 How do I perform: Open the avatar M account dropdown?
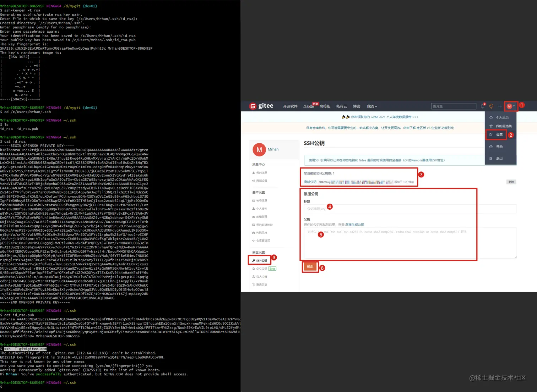click(x=510, y=106)
